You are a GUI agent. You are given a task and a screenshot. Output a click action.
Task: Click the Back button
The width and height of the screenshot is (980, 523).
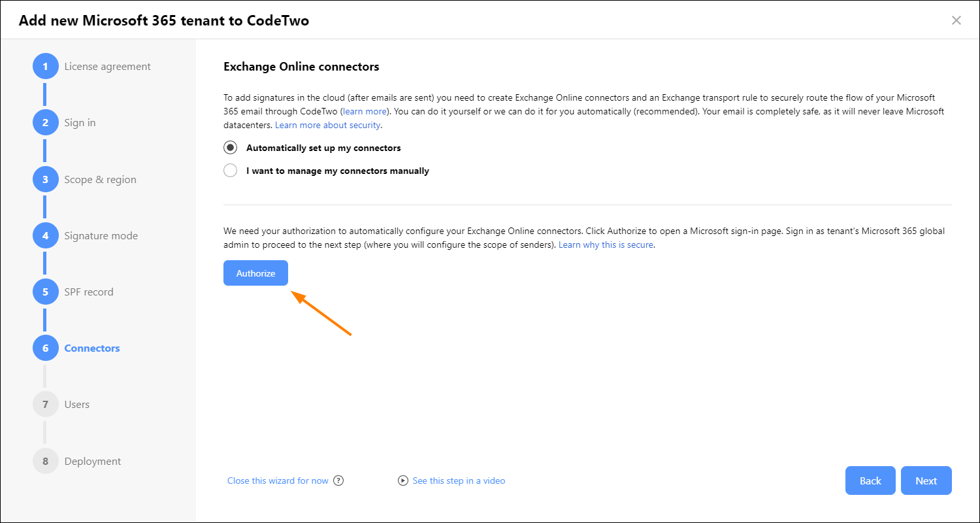(870, 481)
